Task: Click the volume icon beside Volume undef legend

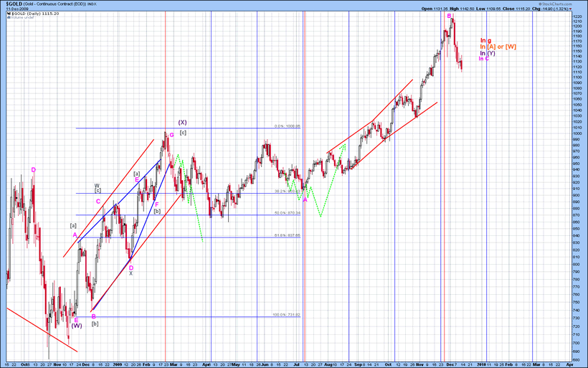Action: pos(7,18)
